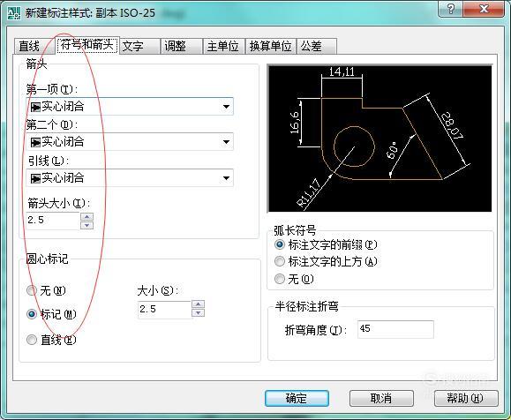This screenshot has width=511, height=420.
Task: Open the 第二个 arrowhead dropdown
Action: (x=130, y=142)
